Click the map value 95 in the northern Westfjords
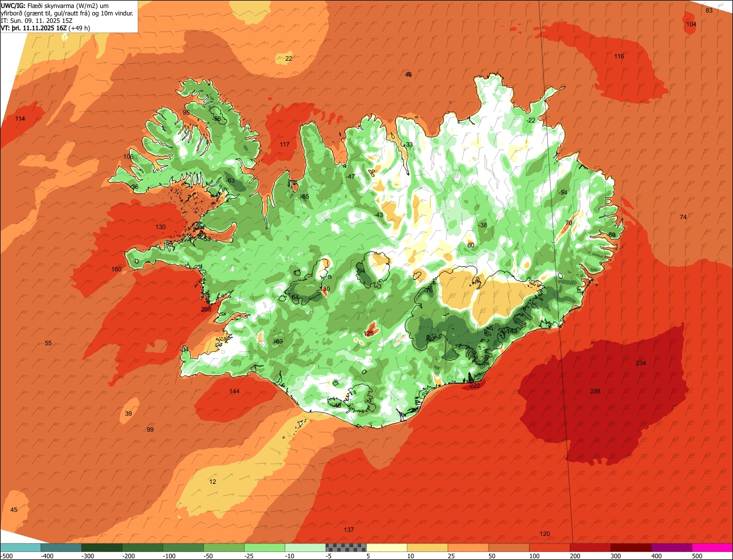The width and height of the screenshot is (733, 560). click(186, 112)
